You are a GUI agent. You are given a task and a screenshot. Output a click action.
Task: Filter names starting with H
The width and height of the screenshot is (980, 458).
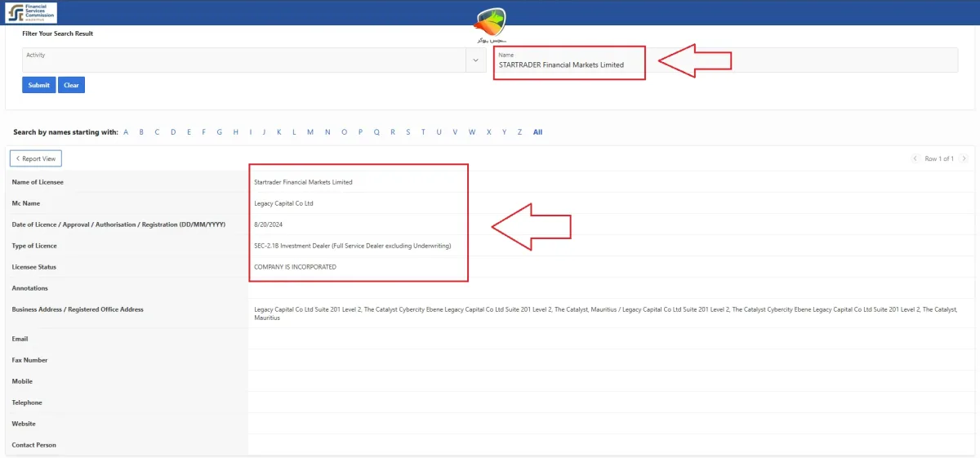pos(236,132)
